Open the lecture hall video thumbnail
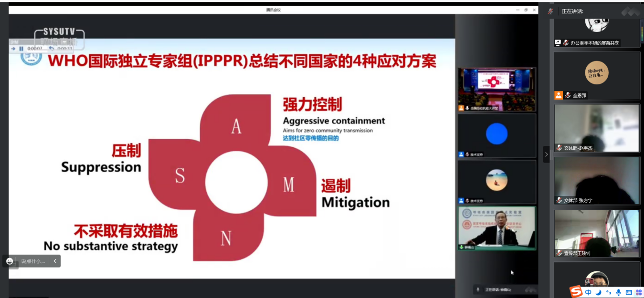Image resolution: width=644 pixels, height=298 pixels. tap(496, 89)
